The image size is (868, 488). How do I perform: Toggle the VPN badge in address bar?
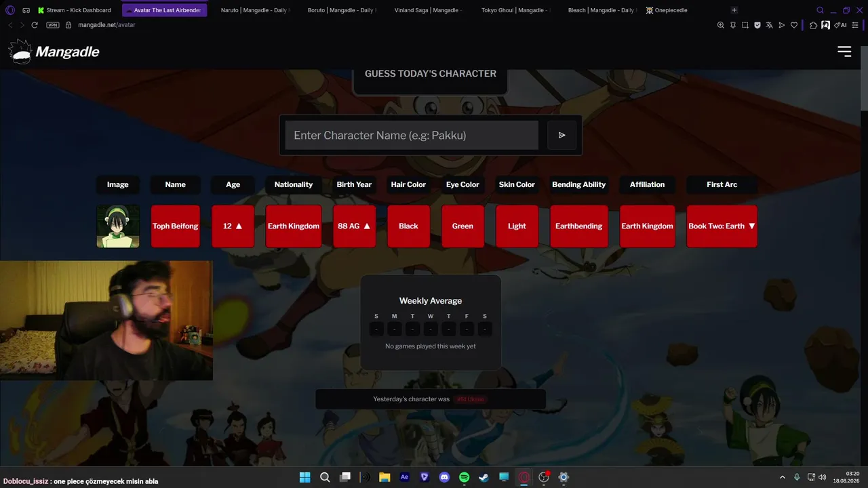point(53,25)
